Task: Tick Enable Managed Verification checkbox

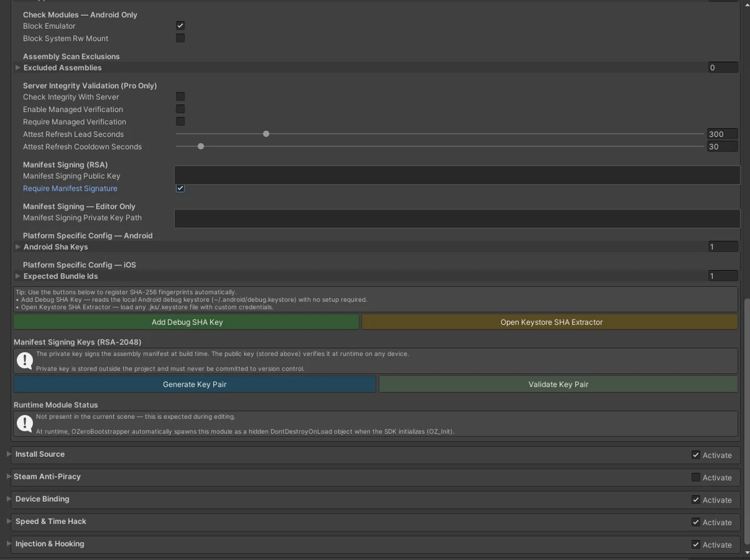Action: pyautogui.click(x=180, y=109)
